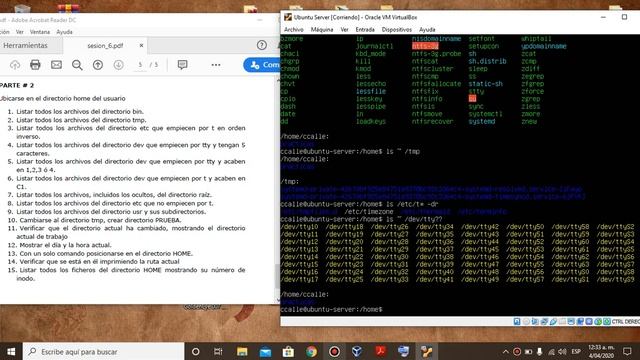Open Dispositivos menu in VirtualBox window
Screen dimensions: 640x360
tap(397, 29)
